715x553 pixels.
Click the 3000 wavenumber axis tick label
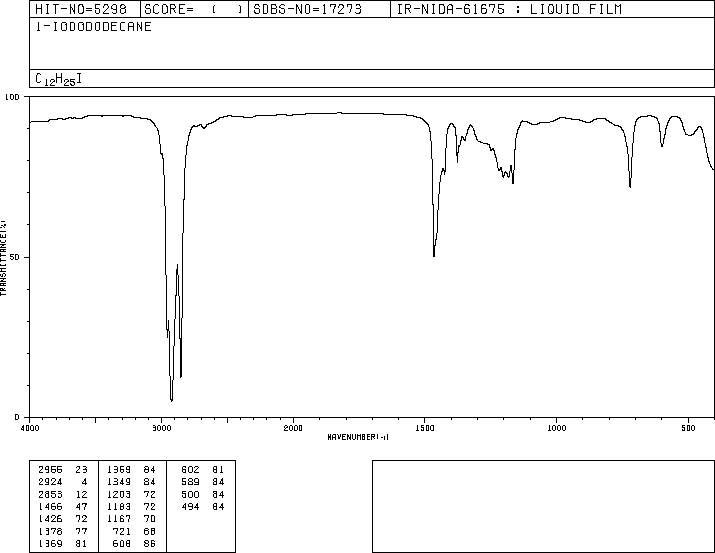161,428
